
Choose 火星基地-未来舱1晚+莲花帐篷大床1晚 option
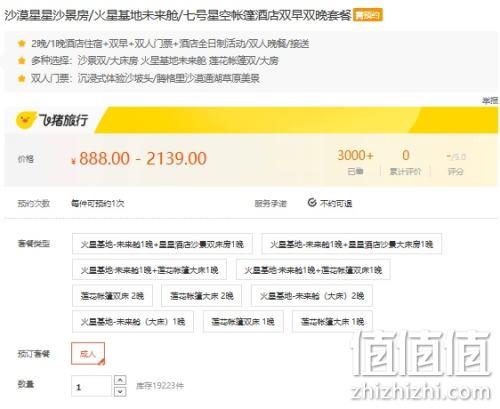[149, 269]
